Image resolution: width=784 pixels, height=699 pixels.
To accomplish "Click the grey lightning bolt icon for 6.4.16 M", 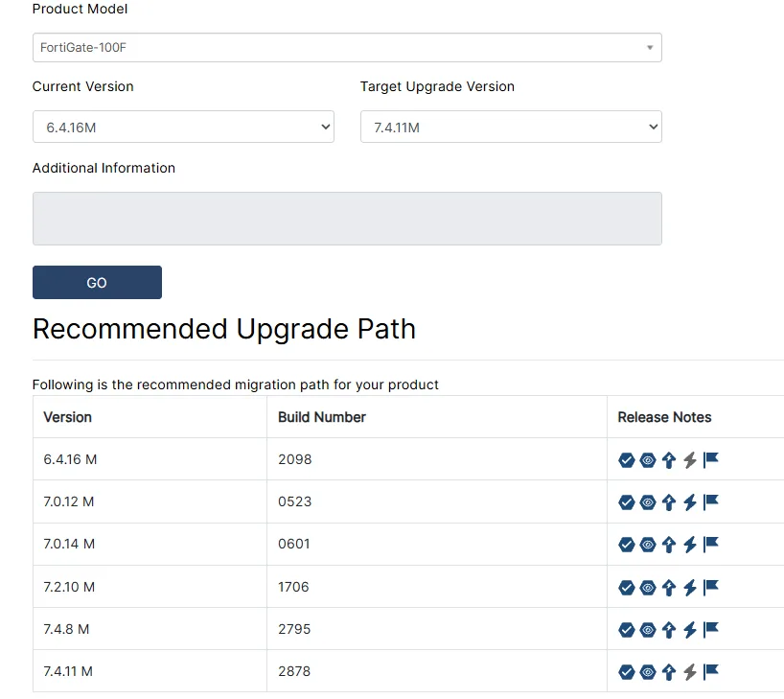I will tap(689, 460).
